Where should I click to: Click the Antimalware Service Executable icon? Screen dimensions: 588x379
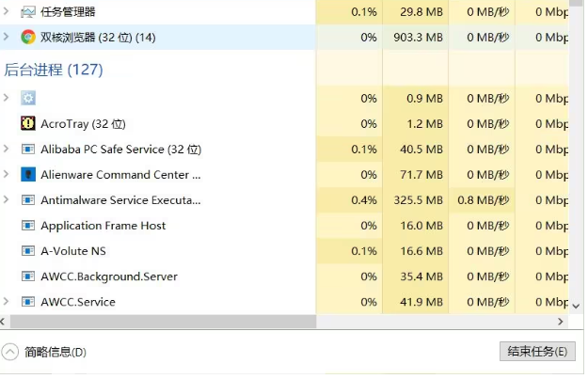point(28,200)
